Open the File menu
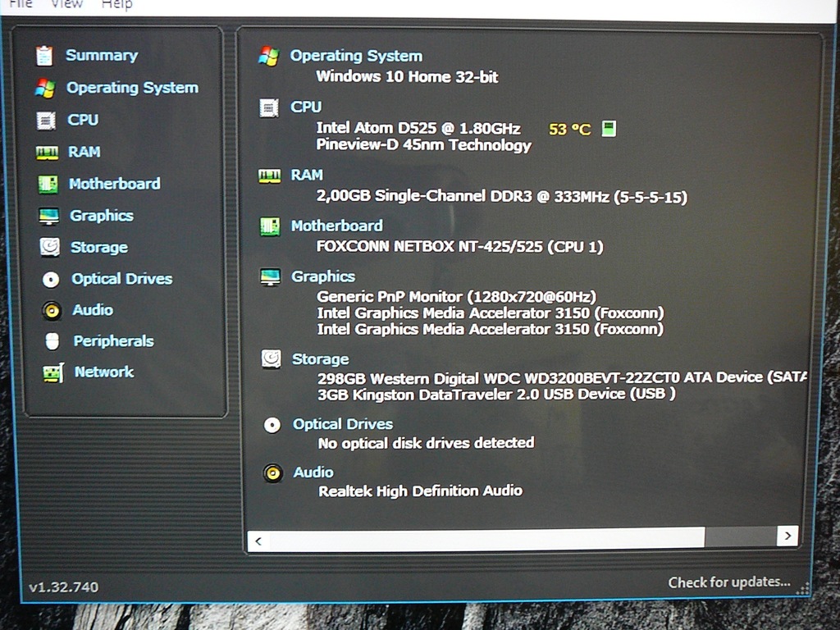 pos(21,4)
